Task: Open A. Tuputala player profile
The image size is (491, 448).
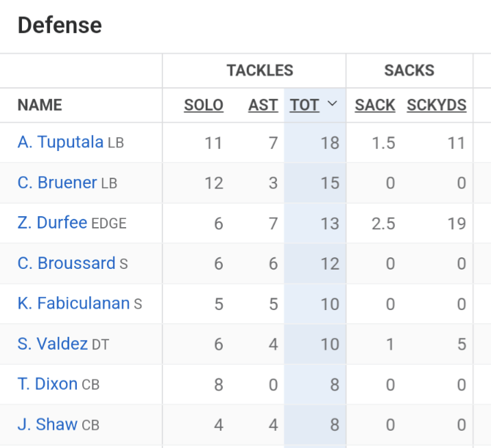Action: [x=60, y=143]
